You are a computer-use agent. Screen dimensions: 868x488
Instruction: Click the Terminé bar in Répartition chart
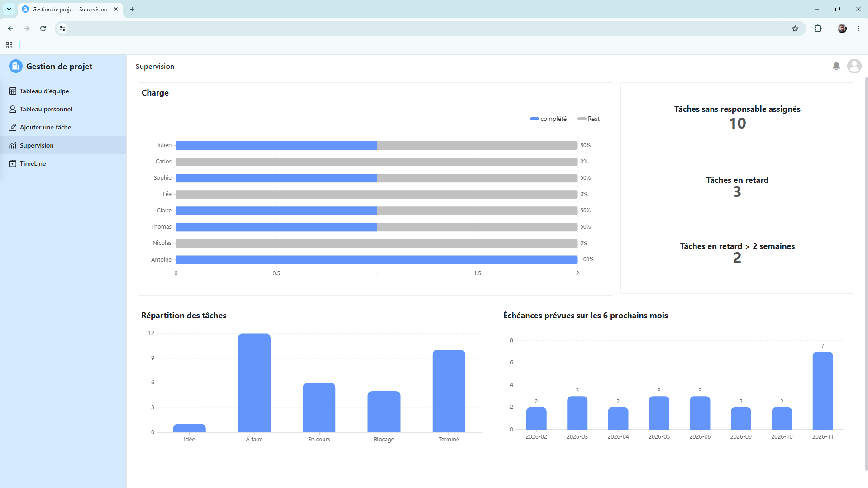tap(448, 391)
